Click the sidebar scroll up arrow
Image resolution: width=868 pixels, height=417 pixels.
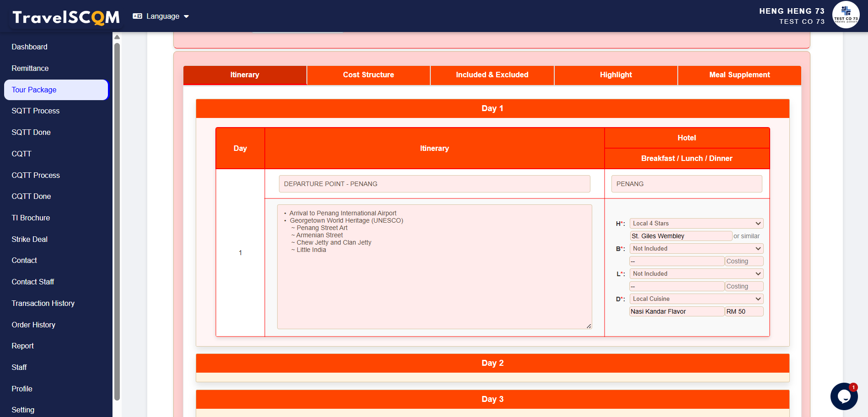point(117,37)
